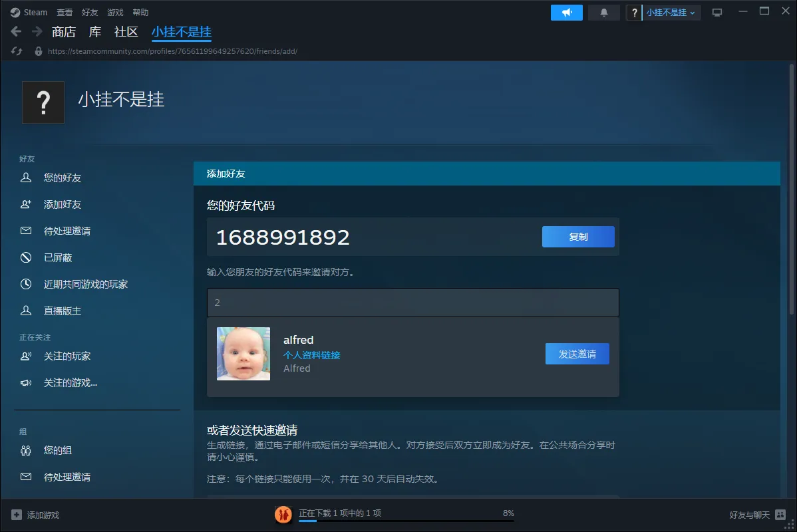Image resolution: width=797 pixels, height=532 pixels.
Task: Open alfred's 个人资料链接 link
Action: click(x=311, y=355)
